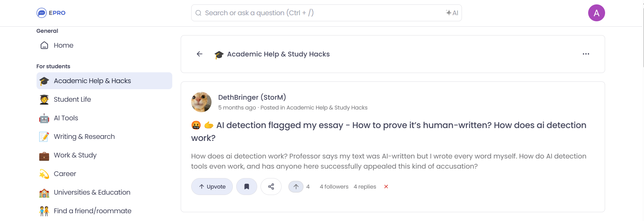Open the account avatar menu

(x=597, y=13)
